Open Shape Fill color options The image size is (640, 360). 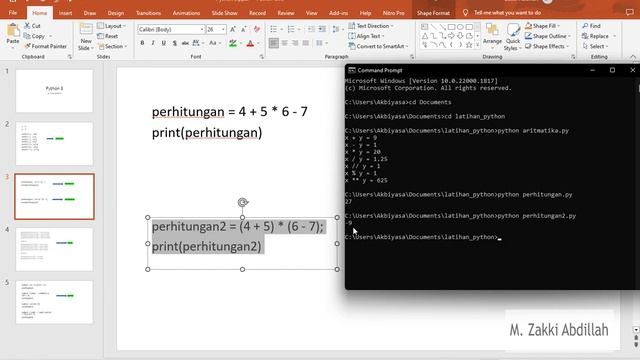(x=543, y=26)
